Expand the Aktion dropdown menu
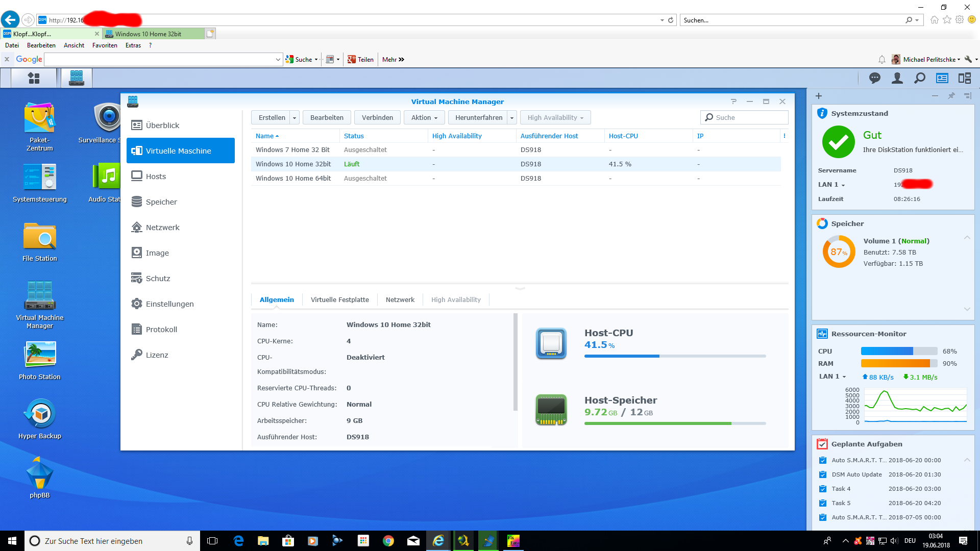Screen dimensions: 980x551 (x=425, y=117)
